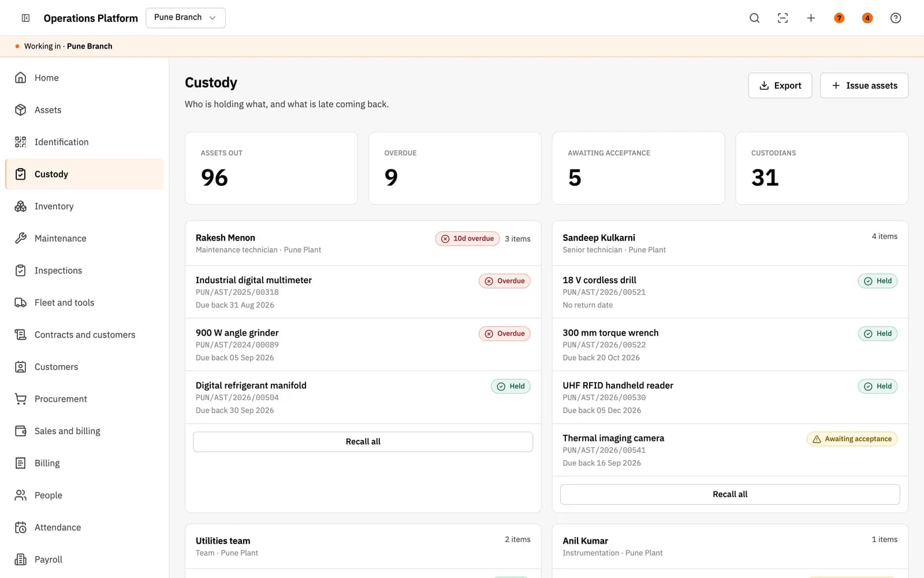The height and width of the screenshot is (578, 924).
Task: Recall all of Rakesh Menon's items
Action: [363, 442]
